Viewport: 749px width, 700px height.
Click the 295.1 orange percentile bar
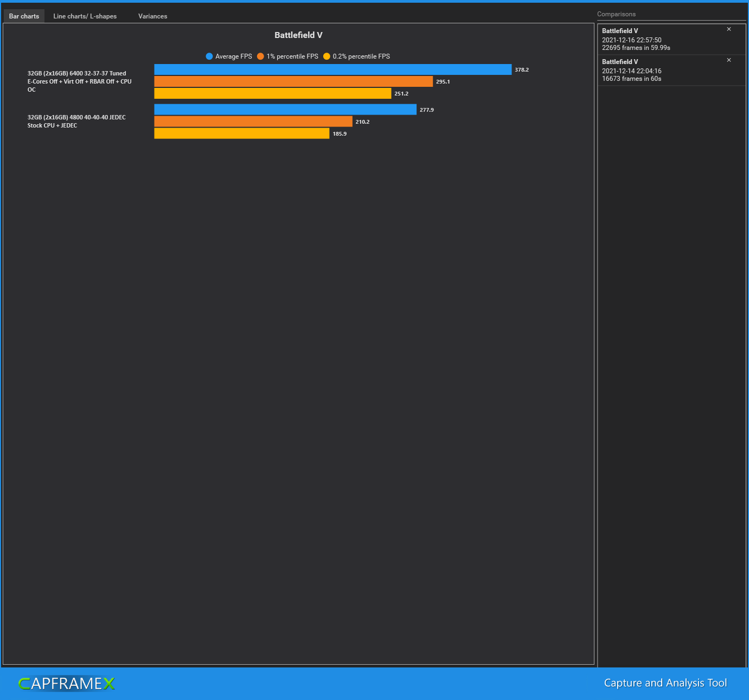point(293,81)
